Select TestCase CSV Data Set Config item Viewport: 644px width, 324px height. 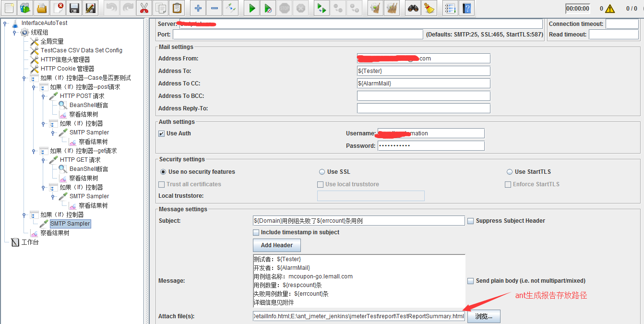[x=81, y=50]
